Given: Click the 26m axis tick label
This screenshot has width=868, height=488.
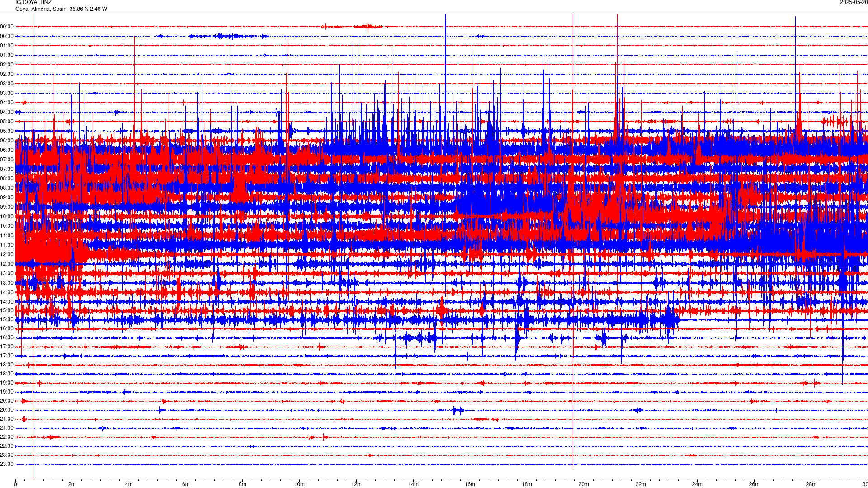Looking at the screenshot, I should 754,484.
